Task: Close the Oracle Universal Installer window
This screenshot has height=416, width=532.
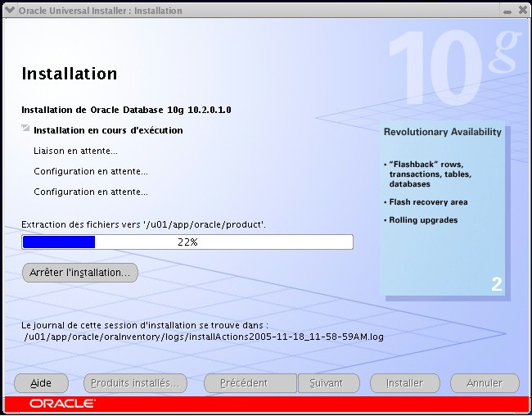Action: pos(523,10)
